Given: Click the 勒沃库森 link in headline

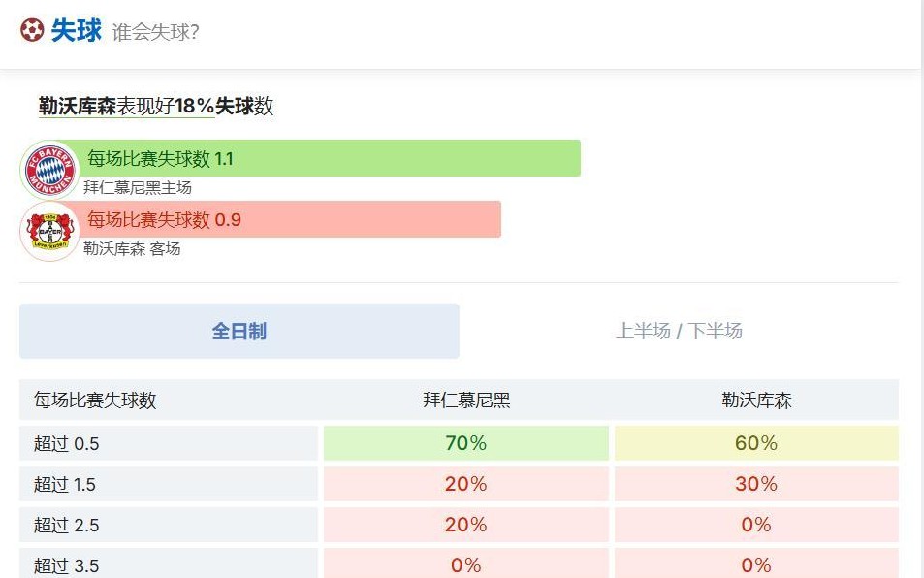Looking at the screenshot, I should coord(77,107).
